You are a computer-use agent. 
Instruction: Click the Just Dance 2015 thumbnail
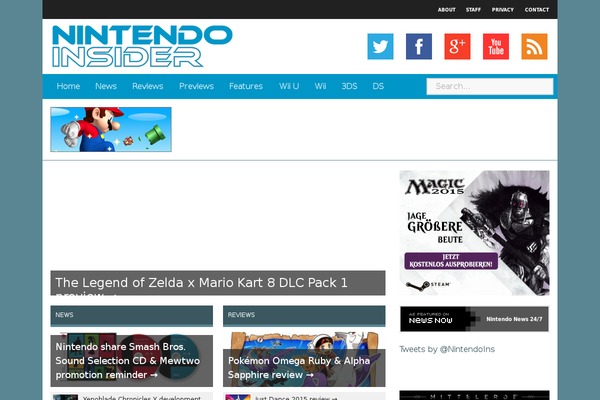pyautogui.click(x=238, y=397)
